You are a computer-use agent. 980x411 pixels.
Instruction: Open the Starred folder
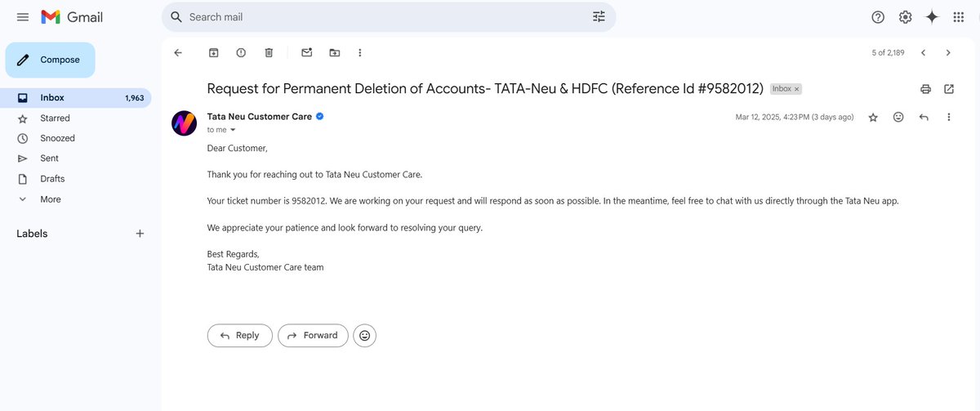click(x=75, y=118)
